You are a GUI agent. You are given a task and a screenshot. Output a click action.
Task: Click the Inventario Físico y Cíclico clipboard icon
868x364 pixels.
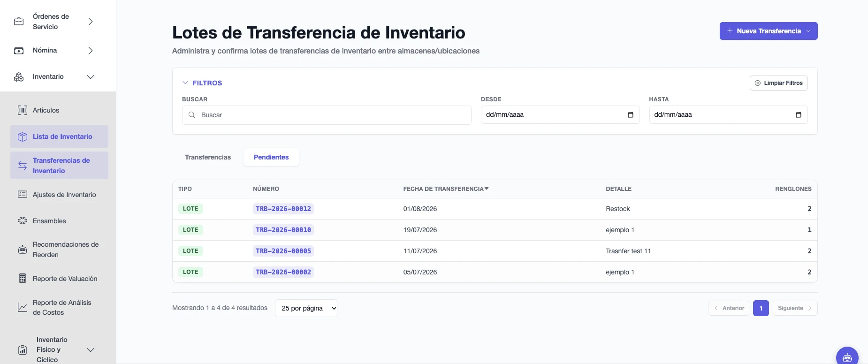pyautogui.click(x=23, y=350)
